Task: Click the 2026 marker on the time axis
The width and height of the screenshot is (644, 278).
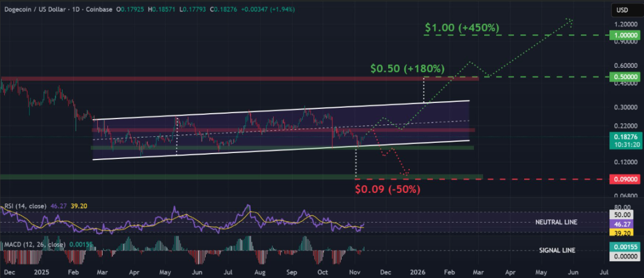Action: [416, 271]
